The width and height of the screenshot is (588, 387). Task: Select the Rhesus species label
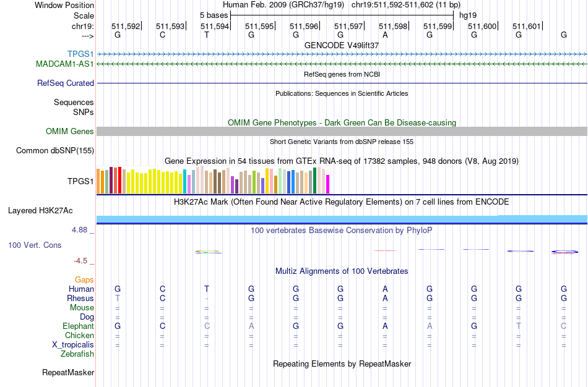click(80, 298)
